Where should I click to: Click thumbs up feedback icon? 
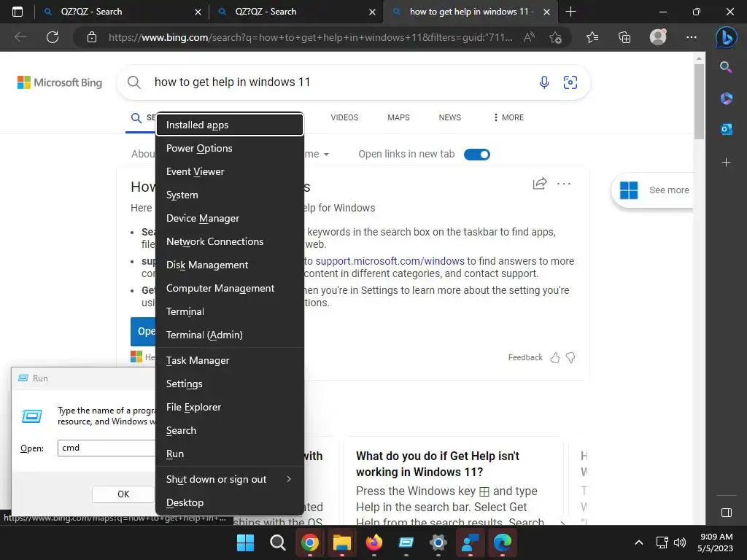click(x=555, y=357)
